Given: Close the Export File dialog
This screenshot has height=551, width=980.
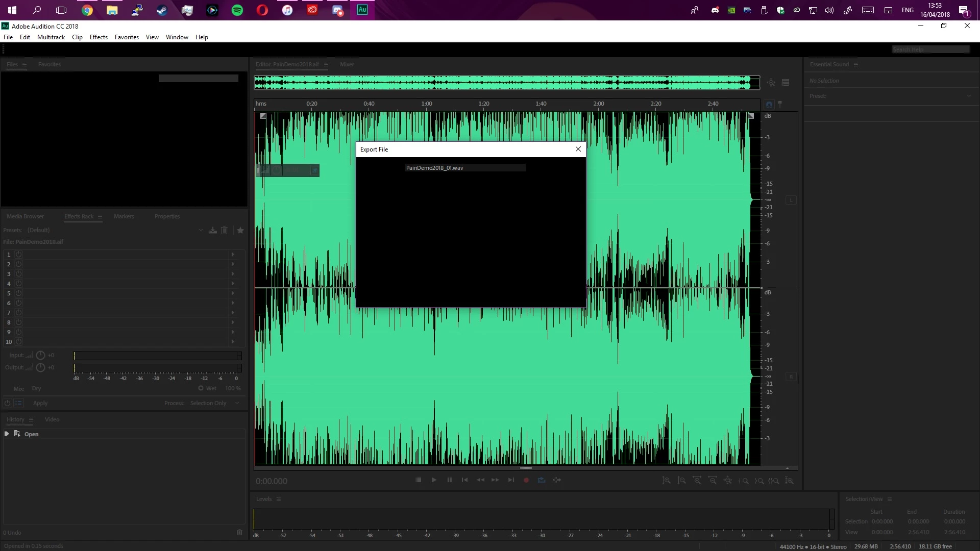Looking at the screenshot, I should pos(578,149).
